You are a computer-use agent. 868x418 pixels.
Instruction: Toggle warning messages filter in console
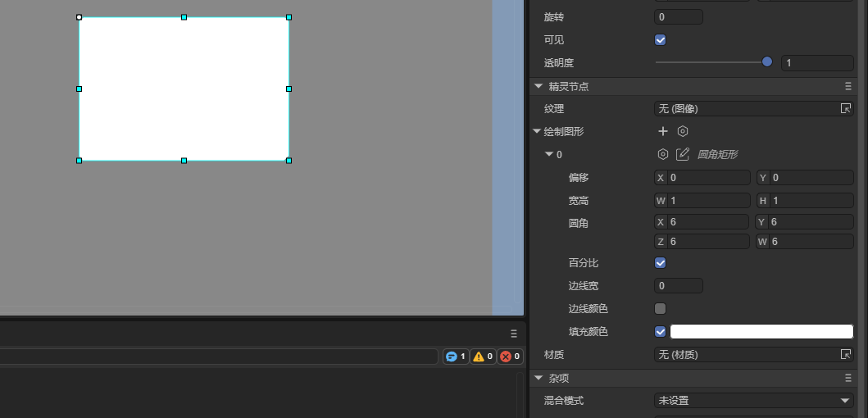coord(482,357)
